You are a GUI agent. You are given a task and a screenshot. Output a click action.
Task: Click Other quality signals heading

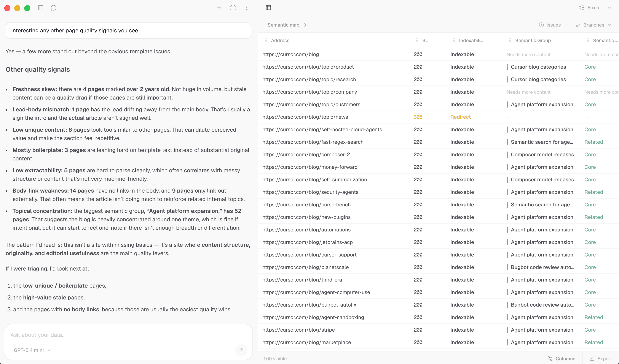coord(38,70)
